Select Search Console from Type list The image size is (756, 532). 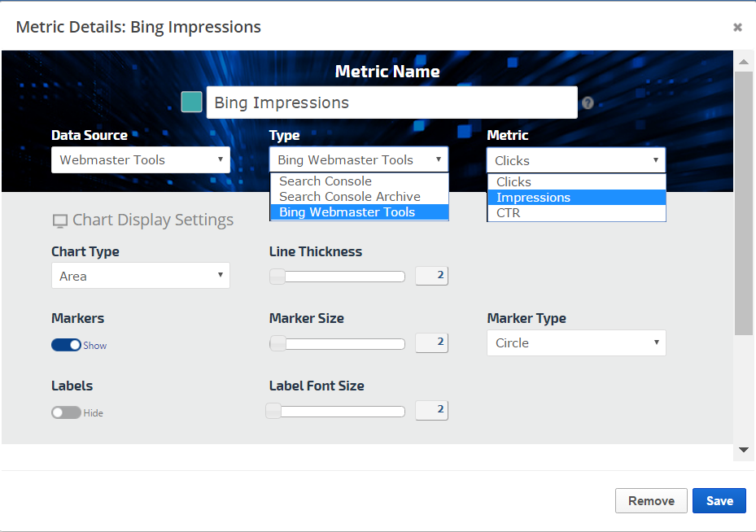point(326,181)
